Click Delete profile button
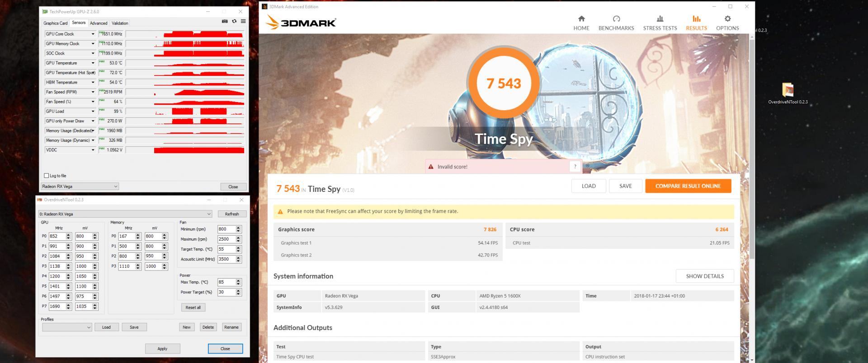This screenshot has width=868, height=363. click(x=208, y=327)
